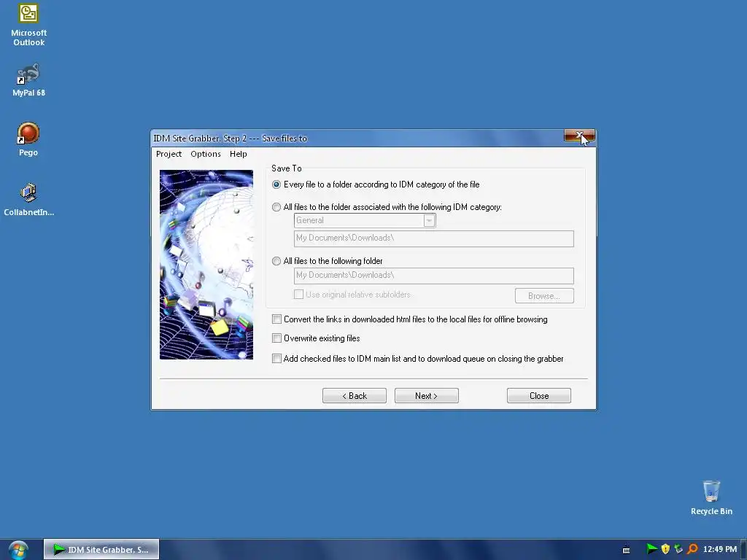Click the 12:49 PM taskbar clock
Image resolution: width=747 pixels, height=560 pixels.
(719, 549)
